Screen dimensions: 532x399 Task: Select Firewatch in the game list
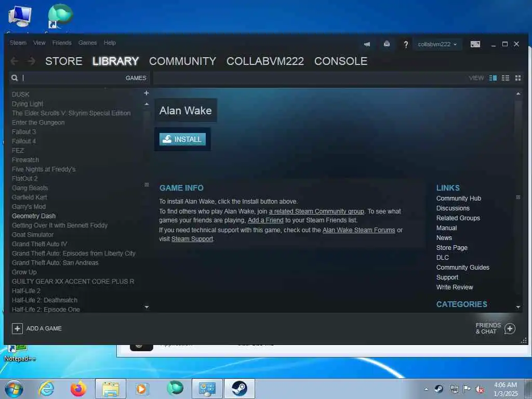(25, 160)
